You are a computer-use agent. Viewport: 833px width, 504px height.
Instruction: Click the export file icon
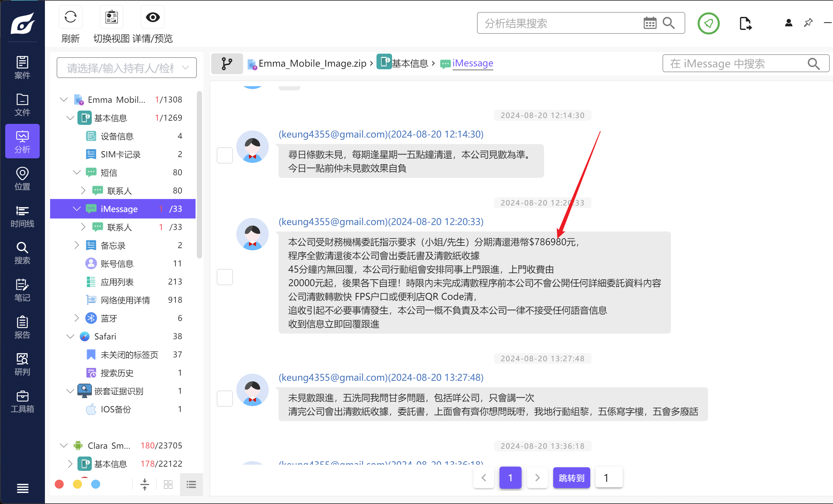tap(745, 23)
